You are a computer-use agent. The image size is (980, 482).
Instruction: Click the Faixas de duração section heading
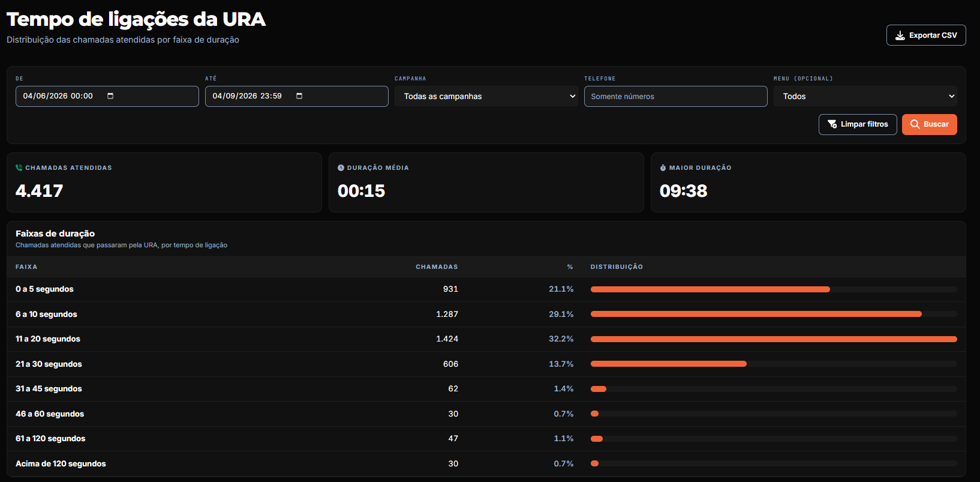[x=55, y=233]
